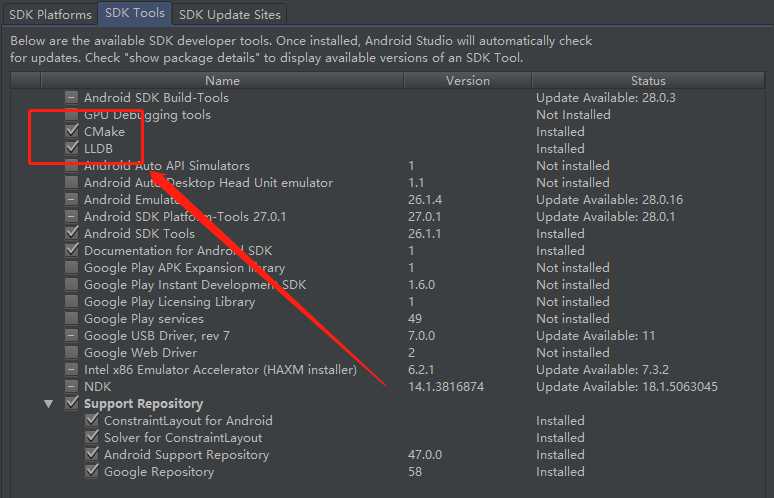Screen dimensions: 774x498
Task: Click the 'Update Available: 7.3.2' status
Action: click(603, 370)
